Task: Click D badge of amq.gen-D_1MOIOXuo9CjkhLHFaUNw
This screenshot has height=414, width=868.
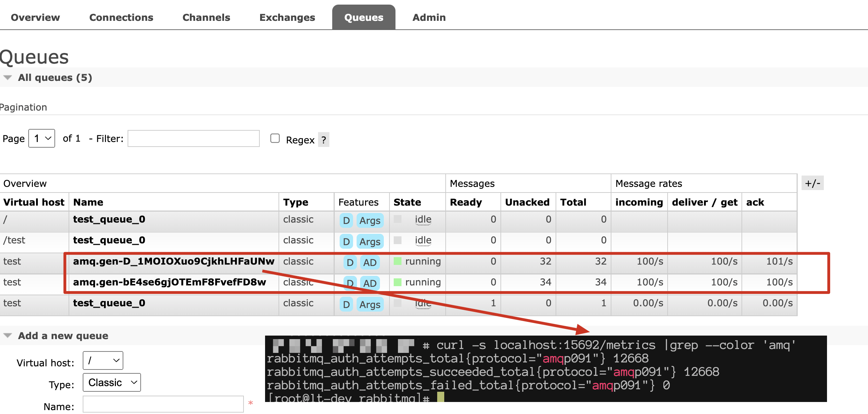Action: click(350, 262)
